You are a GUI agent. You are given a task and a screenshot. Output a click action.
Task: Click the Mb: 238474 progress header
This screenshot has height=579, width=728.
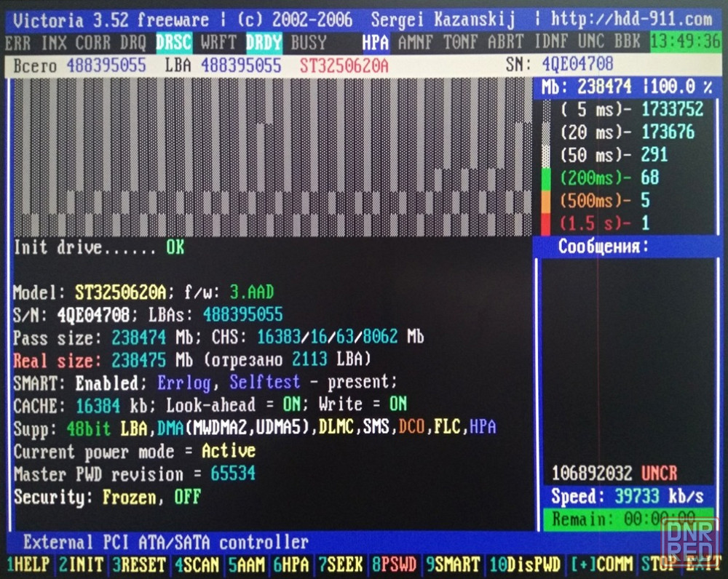click(x=627, y=87)
